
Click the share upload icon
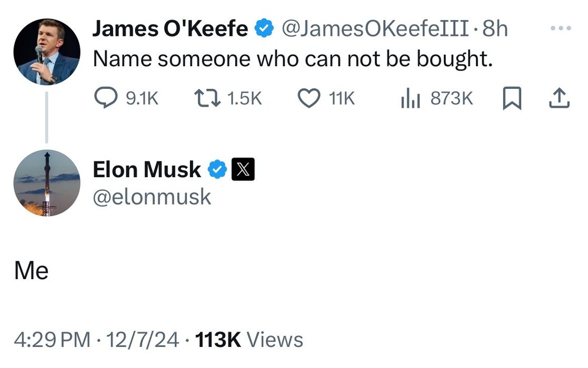pos(560,98)
